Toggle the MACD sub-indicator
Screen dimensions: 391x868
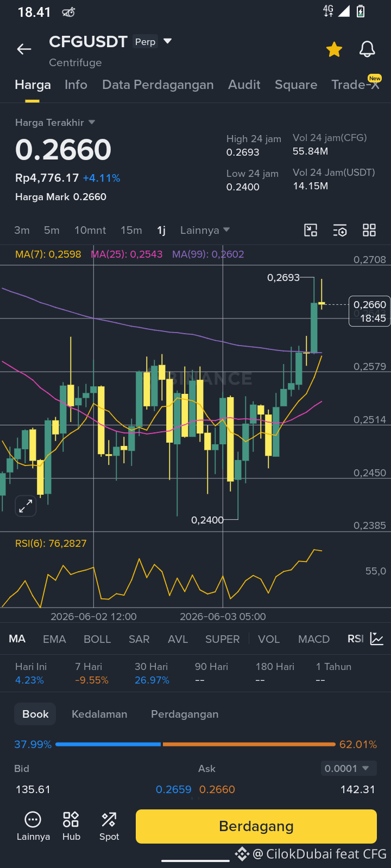pyautogui.click(x=314, y=639)
